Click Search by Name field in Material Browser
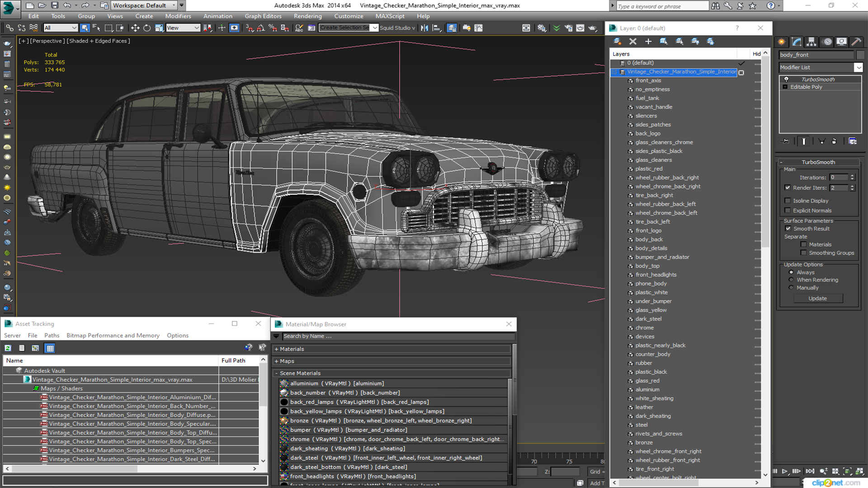This screenshot has height=488, width=868. pyautogui.click(x=398, y=336)
